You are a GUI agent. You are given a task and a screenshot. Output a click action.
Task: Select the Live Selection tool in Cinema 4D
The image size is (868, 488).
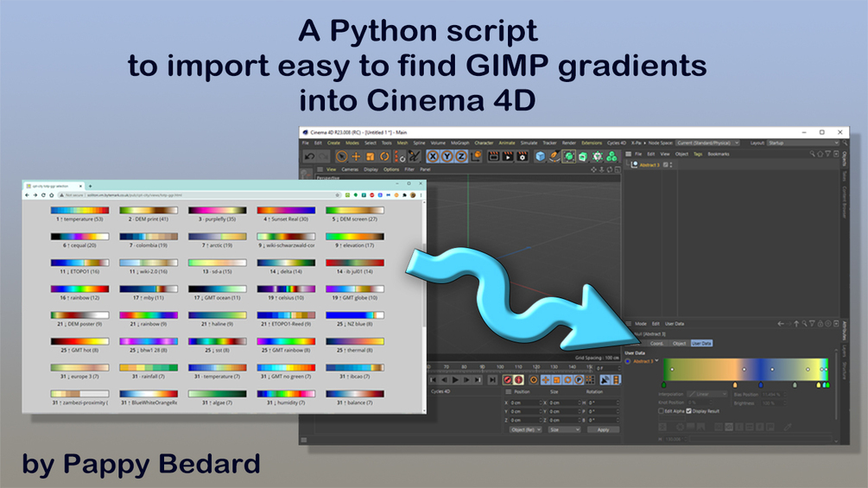coord(341,156)
